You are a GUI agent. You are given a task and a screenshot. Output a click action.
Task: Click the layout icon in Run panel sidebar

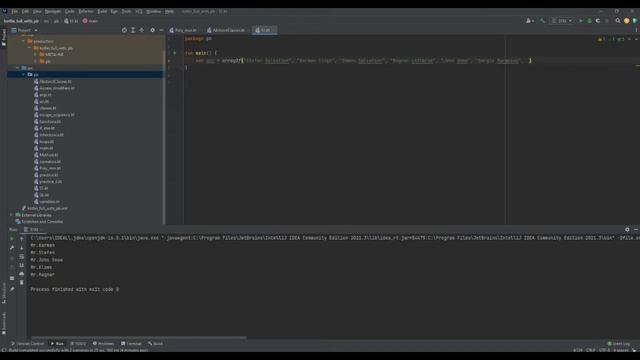(x=12, y=278)
